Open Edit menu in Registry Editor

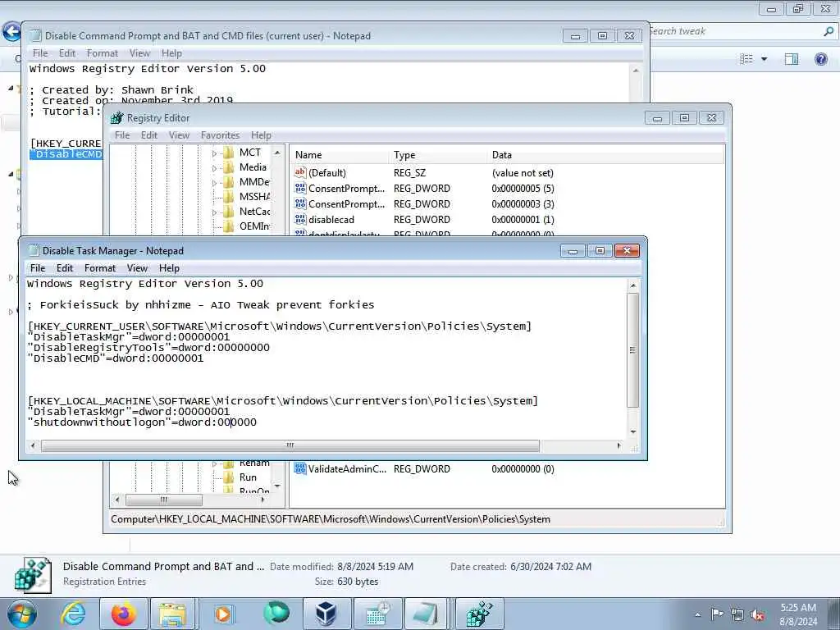click(x=149, y=135)
